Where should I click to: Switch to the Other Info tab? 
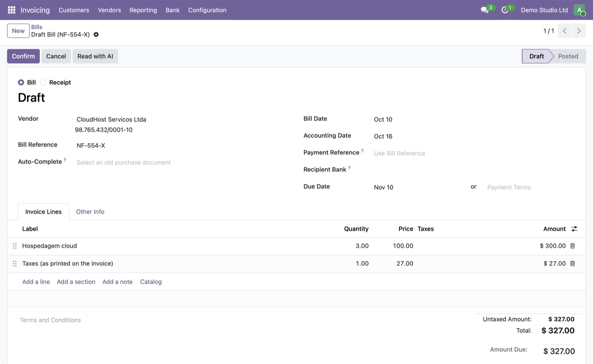90,212
